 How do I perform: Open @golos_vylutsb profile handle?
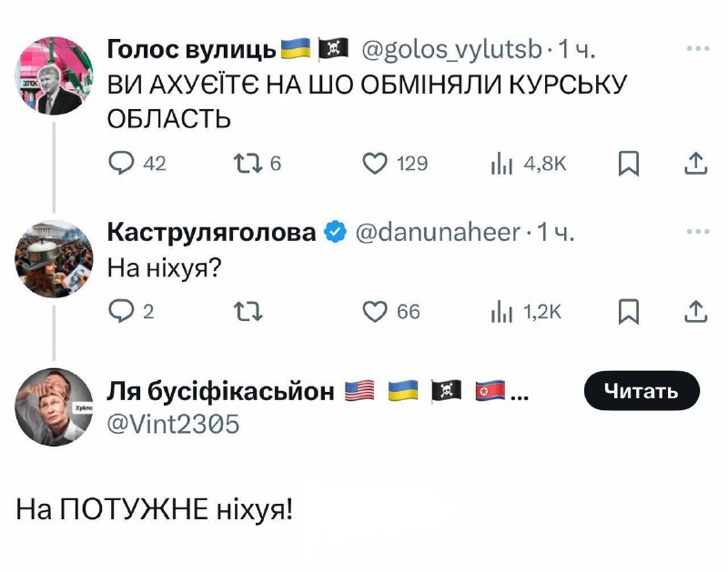click(x=452, y=47)
